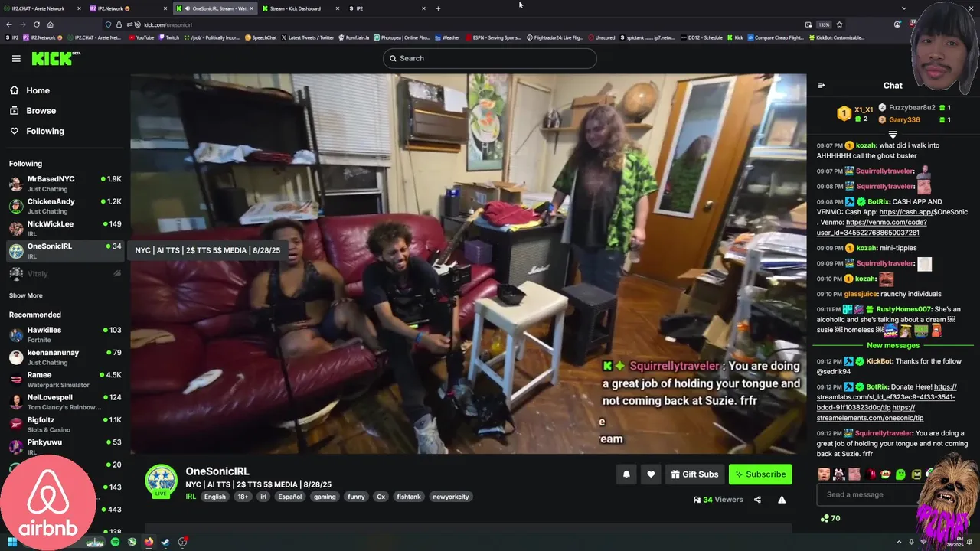Image resolution: width=980 pixels, height=551 pixels.
Task: Click the Send a message box
Action: point(873,494)
